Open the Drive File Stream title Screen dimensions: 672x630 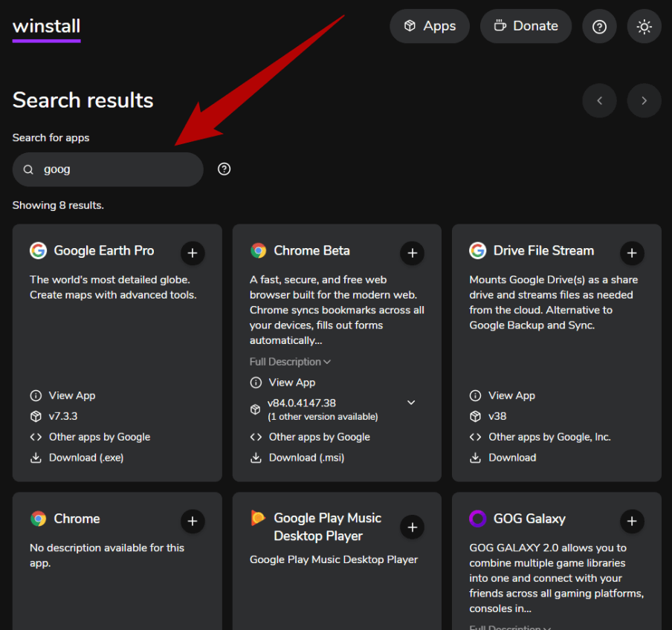pyautogui.click(x=543, y=250)
